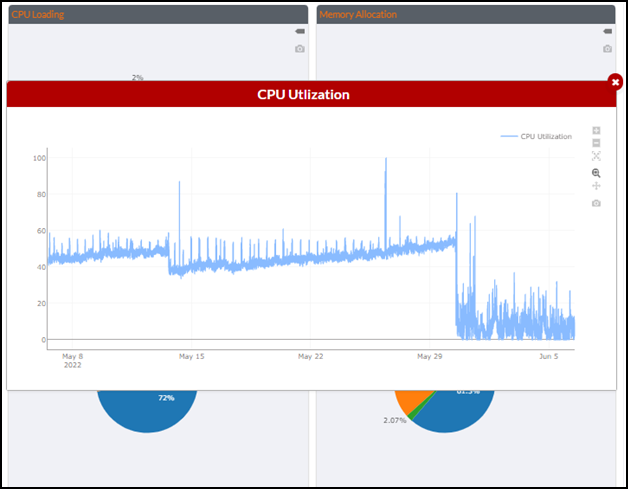Click the autoscale axes icon
The height and width of the screenshot is (489, 628).
click(x=596, y=156)
